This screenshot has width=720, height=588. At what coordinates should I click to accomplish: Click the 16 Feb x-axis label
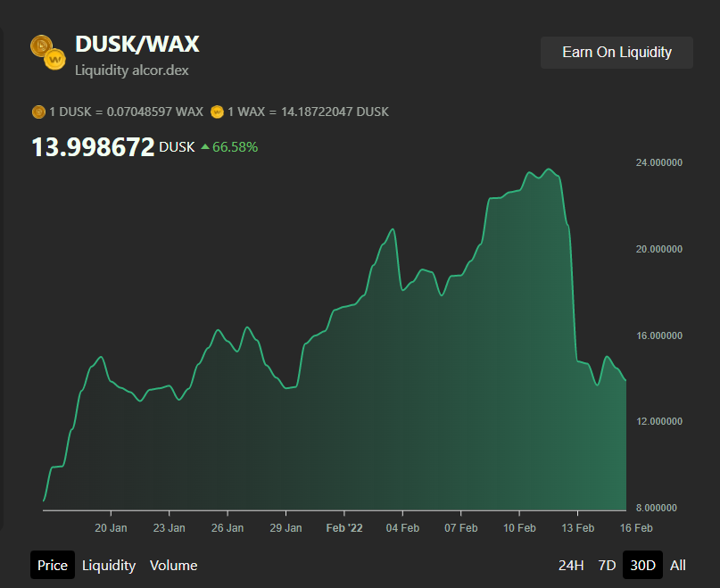click(636, 528)
